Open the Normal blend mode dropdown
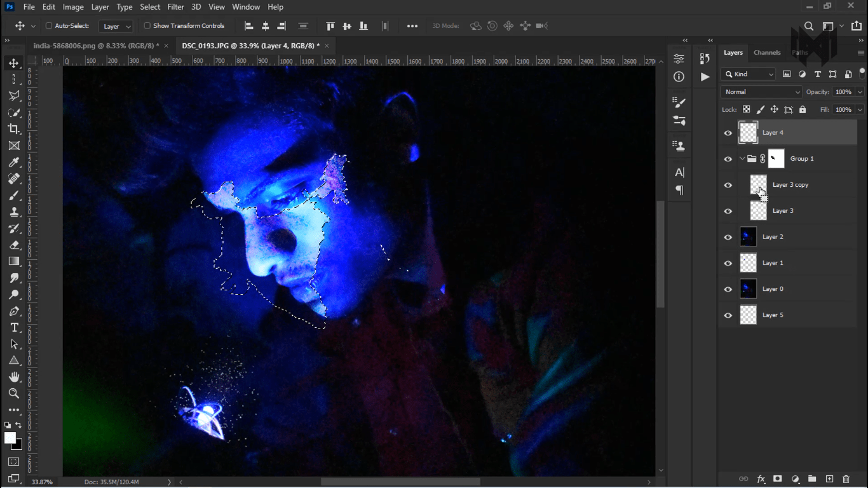The width and height of the screenshot is (868, 488). (x=762, y=92)
